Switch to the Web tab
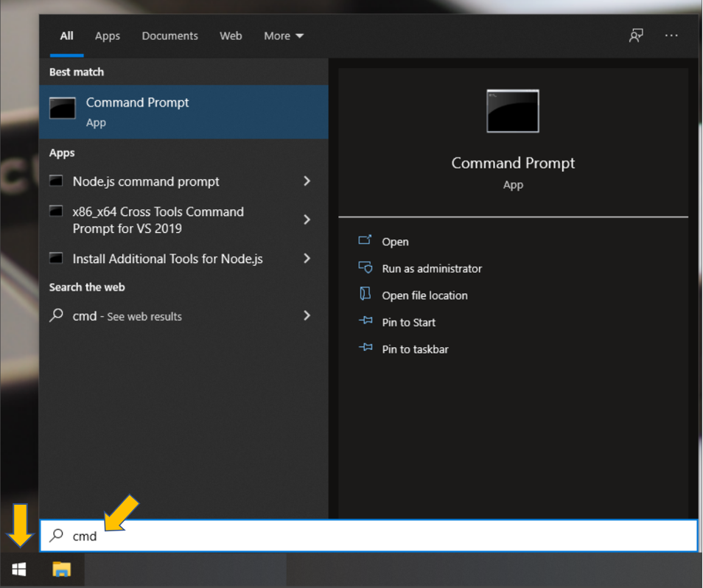Screen dimensions: 703x588 pyautogui.click(x=231, y=36)
